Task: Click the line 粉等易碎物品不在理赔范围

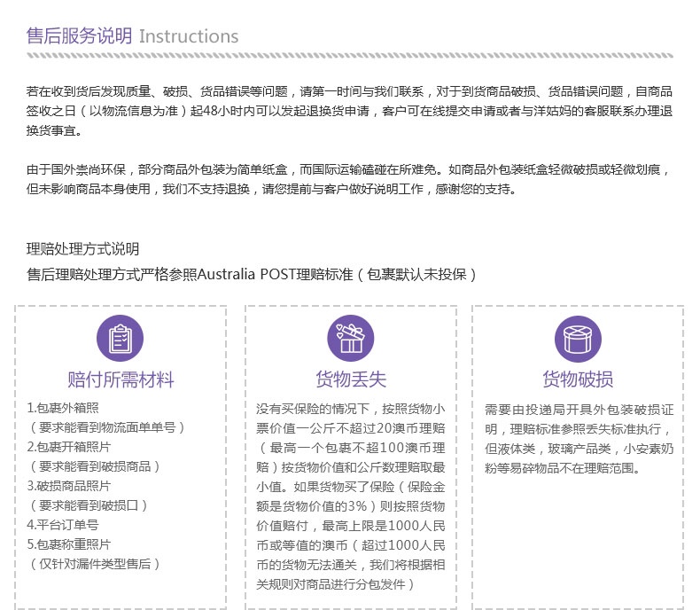Action: tap(563, 468)
